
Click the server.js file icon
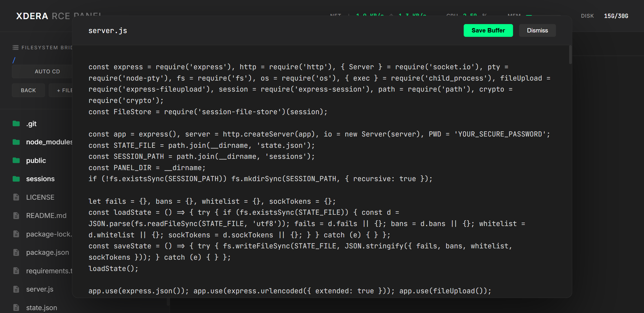(16, 289)
